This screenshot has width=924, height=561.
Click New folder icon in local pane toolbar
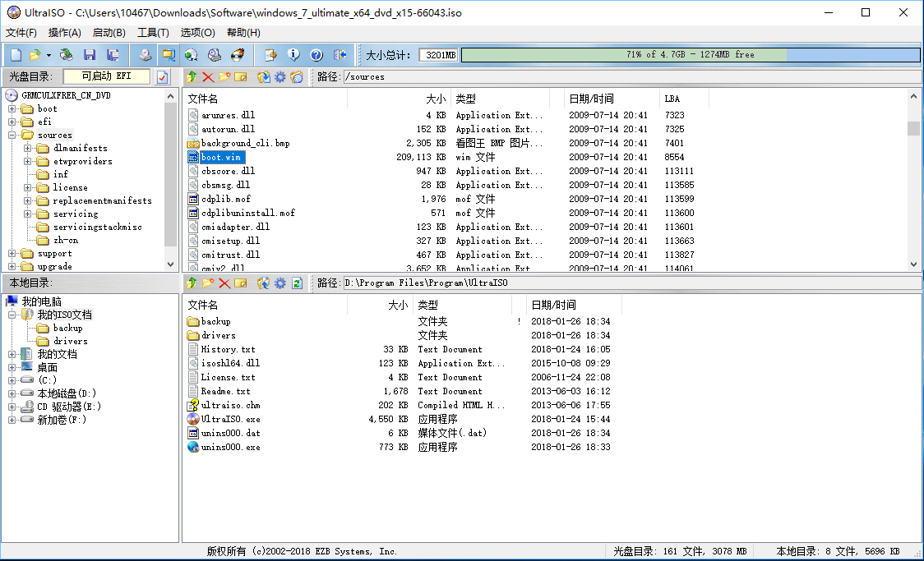pyautogui.click(x=208, y=283)
